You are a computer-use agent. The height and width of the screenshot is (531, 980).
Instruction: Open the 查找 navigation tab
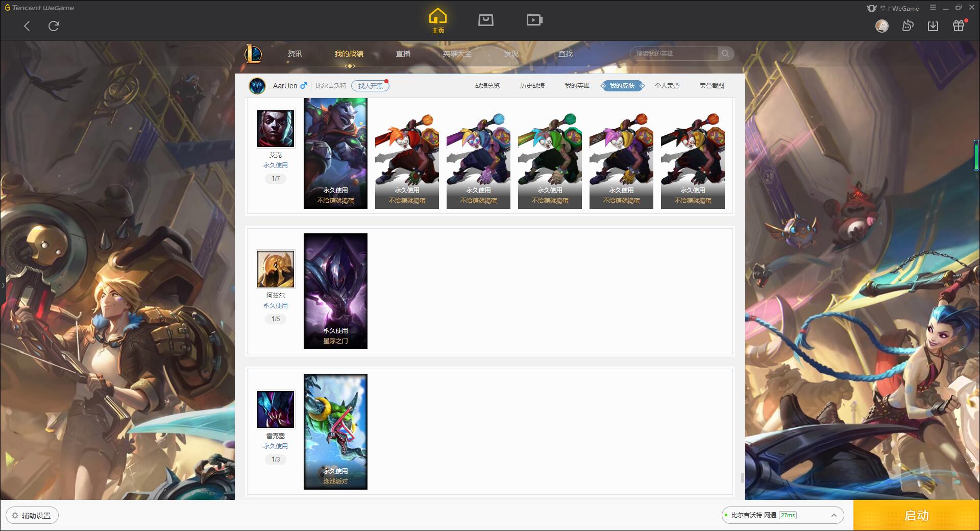[566, 54]
